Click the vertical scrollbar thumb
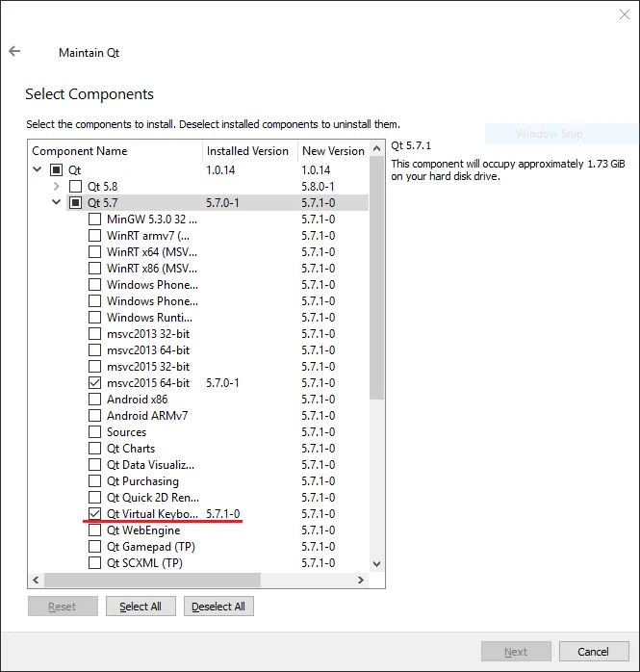The width and height of the screenshot is (640, 672). tap(376, 277)
